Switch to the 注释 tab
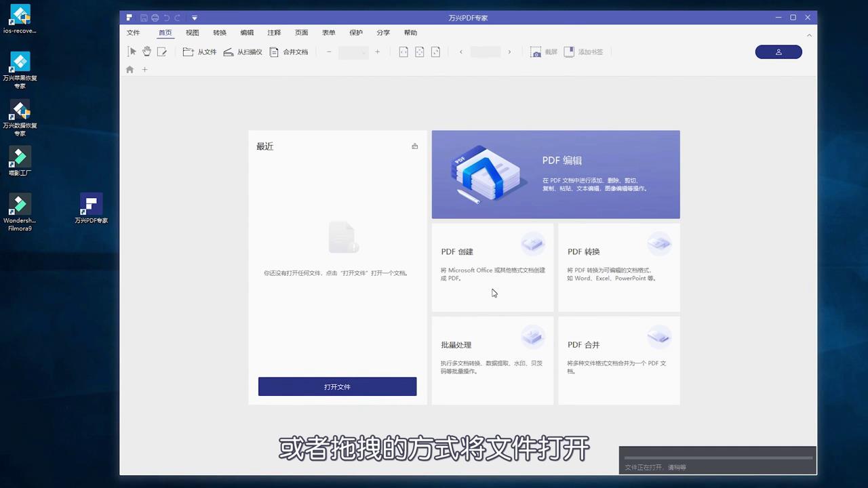Viewport: 868px width, 488px height. point(274,33)
